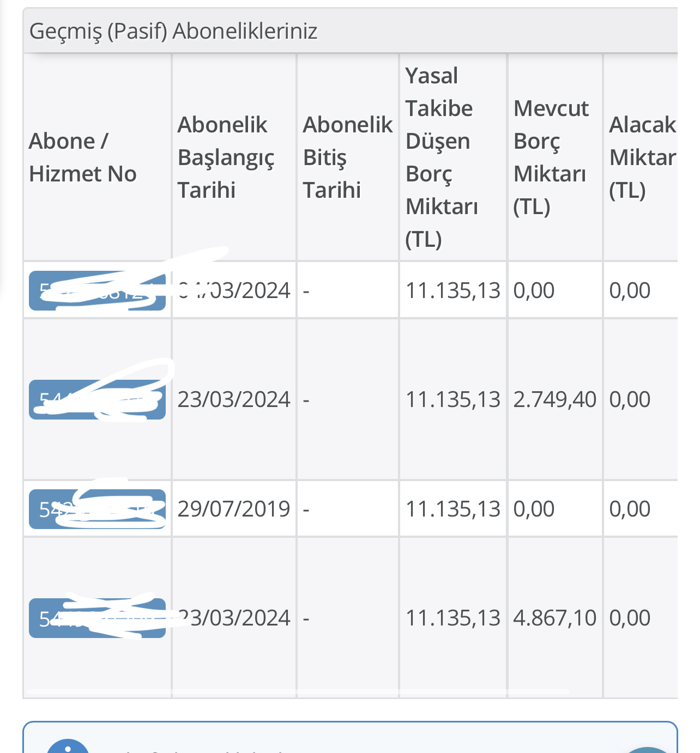Click the 29/07/2019 start date cell

(234, 509)
